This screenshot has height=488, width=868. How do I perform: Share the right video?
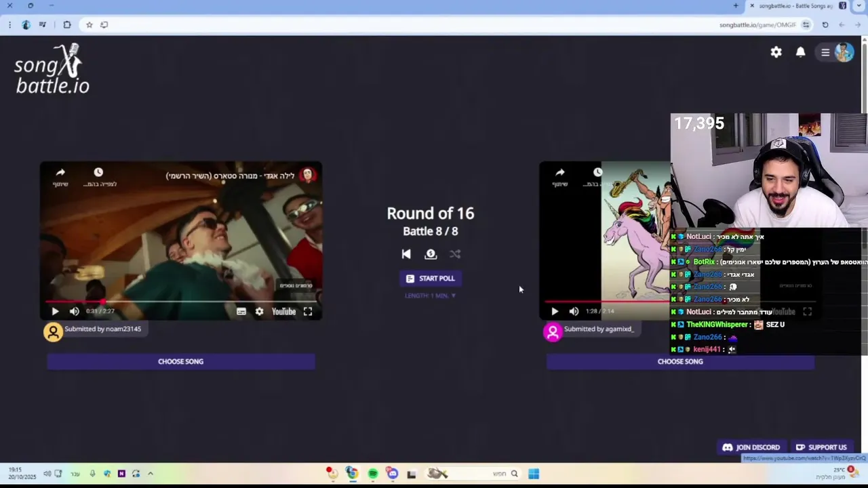[x=560, y=177]
